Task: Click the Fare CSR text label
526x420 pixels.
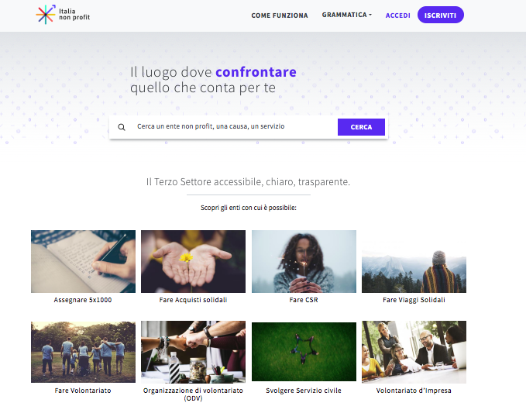Action: click(304, 300)
